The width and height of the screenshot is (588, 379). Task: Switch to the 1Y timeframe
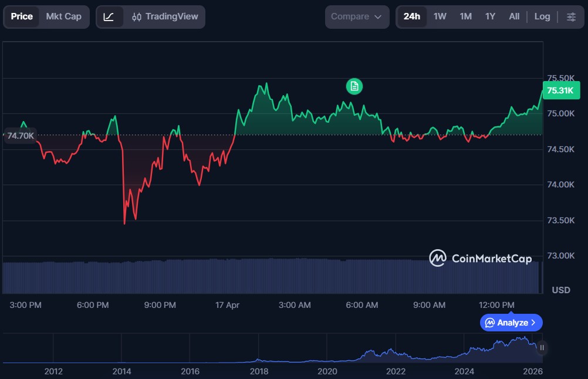(490, 16)
